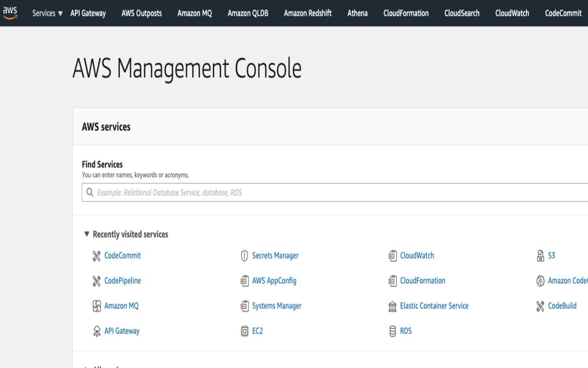The width and height of the screenshot is (588, 368).
Task: Click the CodeBuild tools icon
Action: coord(540,306)
